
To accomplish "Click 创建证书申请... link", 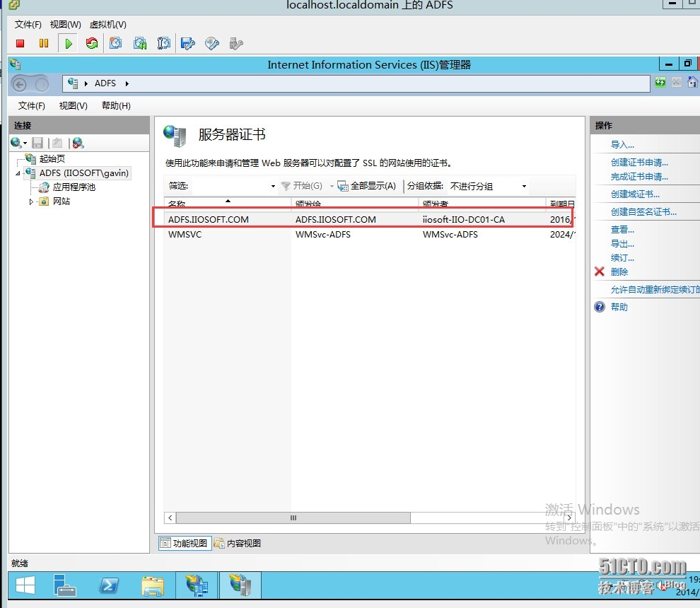I will pyautogui.click(x=639, y=163).
